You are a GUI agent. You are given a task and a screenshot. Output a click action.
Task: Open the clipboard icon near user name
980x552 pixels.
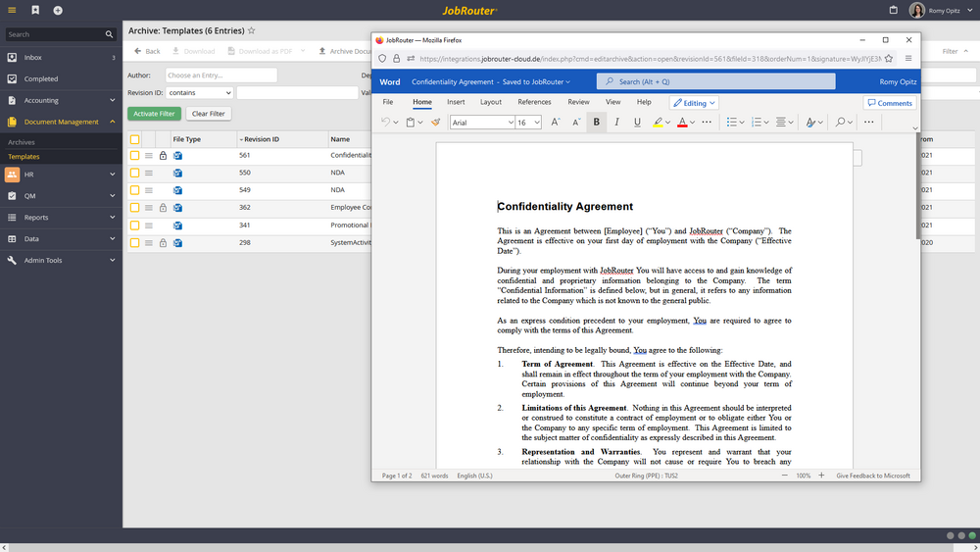[x=893, y=10]
